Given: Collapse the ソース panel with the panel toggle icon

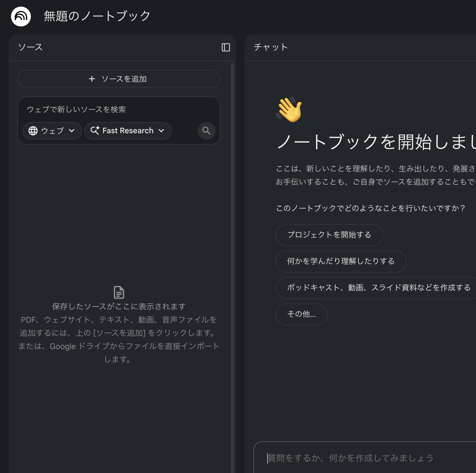Looking at the screenshot, I should coord(226,47).
